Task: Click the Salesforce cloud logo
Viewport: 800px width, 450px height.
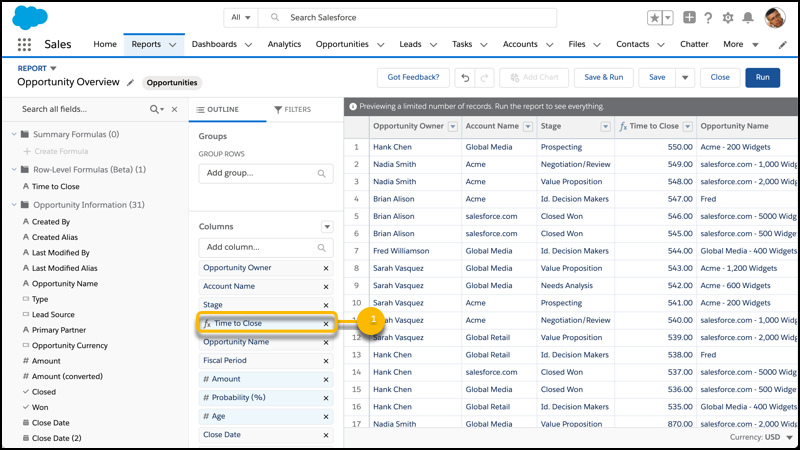Action: click(30, 18)
